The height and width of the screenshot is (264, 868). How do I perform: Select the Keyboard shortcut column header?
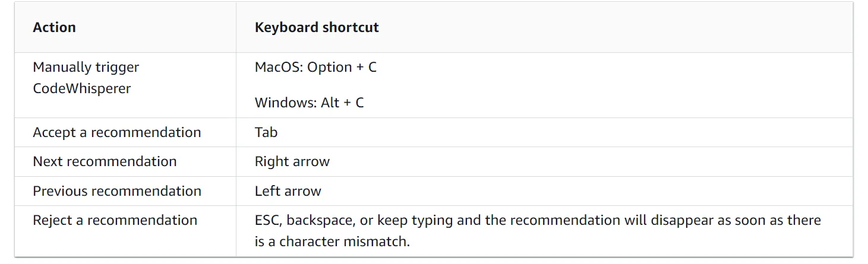(x=317, y=27)
